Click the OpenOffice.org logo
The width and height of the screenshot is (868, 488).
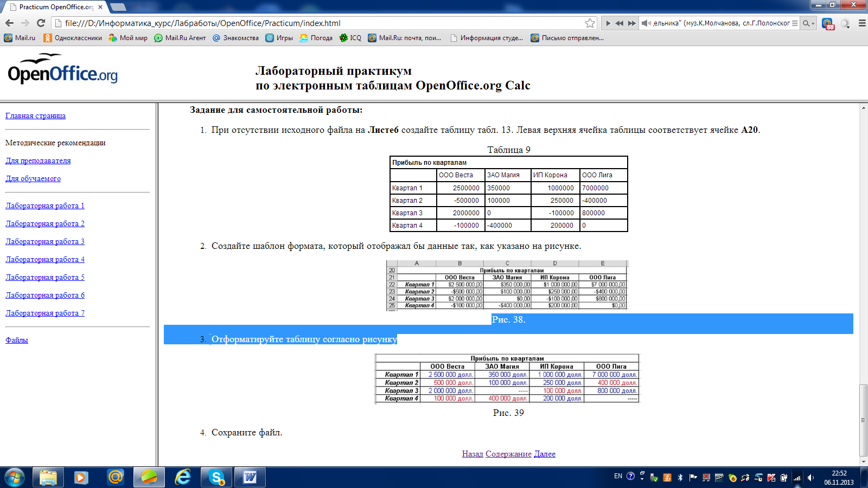tap(62, 69)
